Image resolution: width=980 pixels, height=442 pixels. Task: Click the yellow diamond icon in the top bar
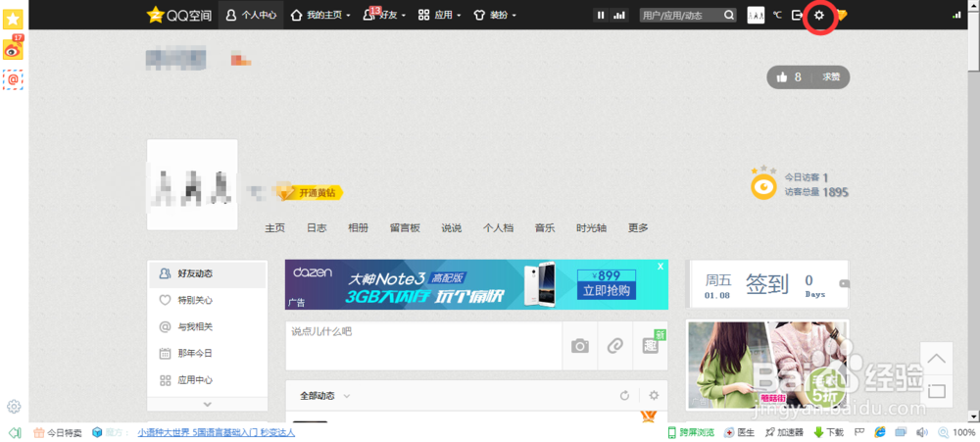[841, 15]
